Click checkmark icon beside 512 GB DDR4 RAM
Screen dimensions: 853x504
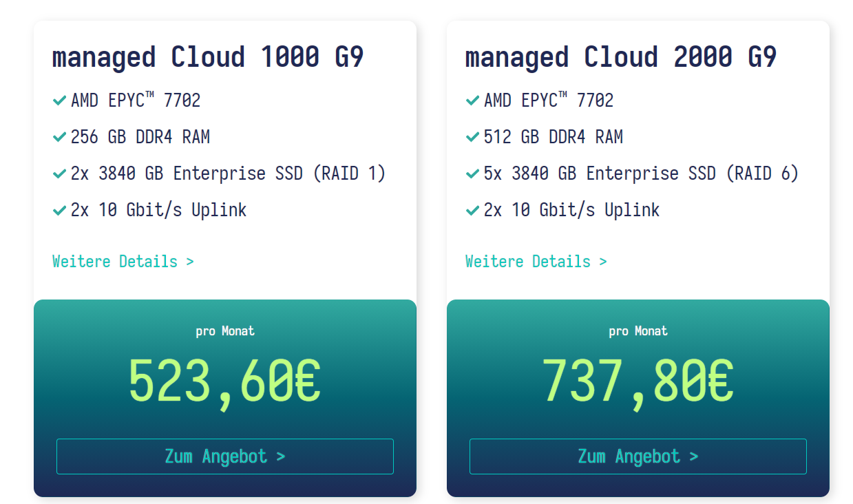tap(472, 138)
